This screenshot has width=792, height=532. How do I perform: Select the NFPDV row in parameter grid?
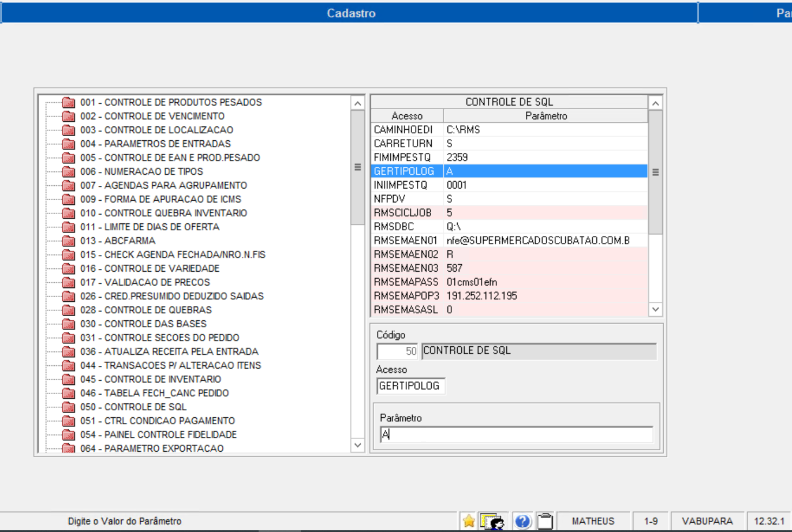(509, 199)
